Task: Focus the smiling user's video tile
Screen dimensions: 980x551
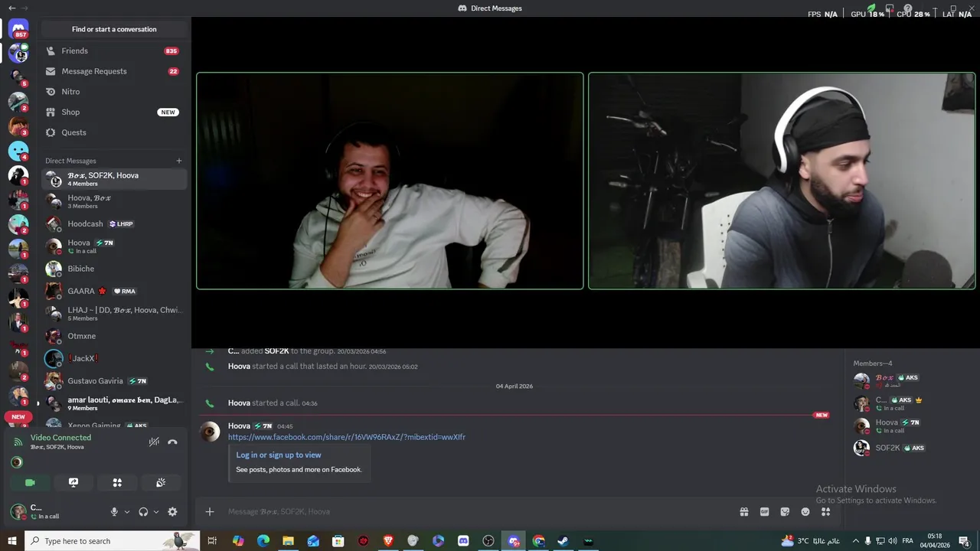Action: point(390,181)
